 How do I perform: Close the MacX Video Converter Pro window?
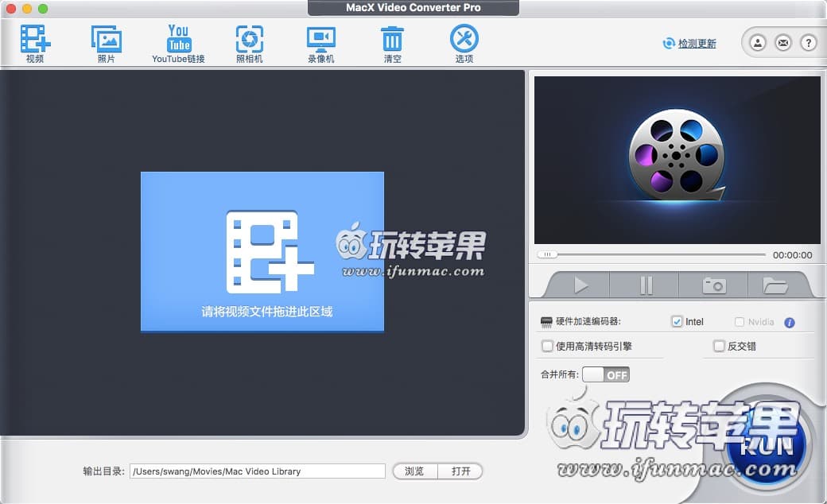[11, 9]
